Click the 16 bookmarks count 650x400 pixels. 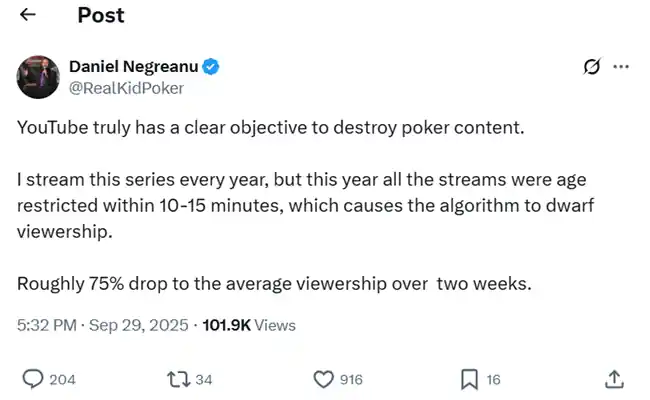[x=493, y=380]
